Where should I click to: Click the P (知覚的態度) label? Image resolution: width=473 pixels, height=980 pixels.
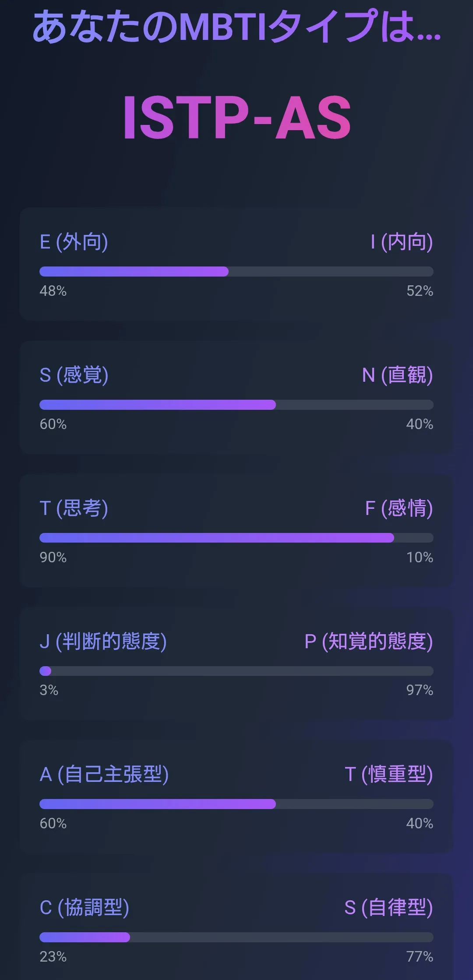coord(369,641)
